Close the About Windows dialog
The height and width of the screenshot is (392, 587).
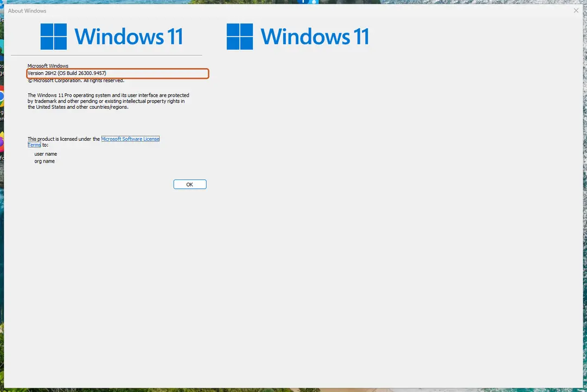[576, 10]
